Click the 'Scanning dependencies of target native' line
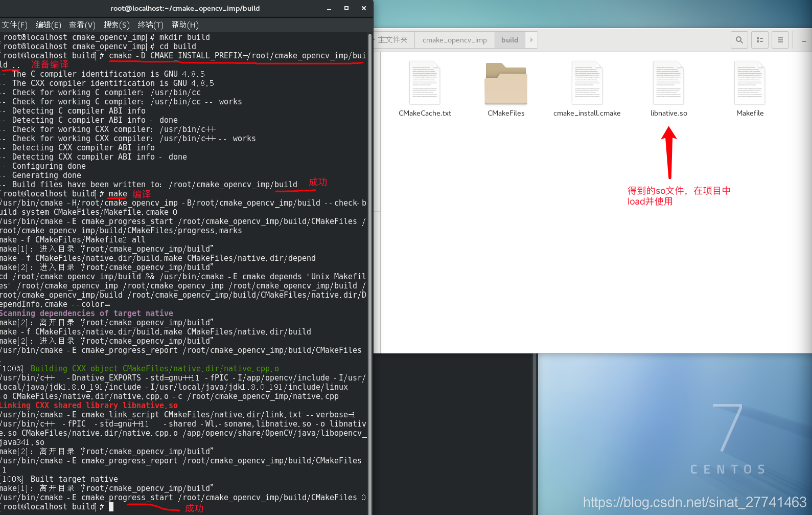This screenshot has height=515, width=812. [86, 313]
